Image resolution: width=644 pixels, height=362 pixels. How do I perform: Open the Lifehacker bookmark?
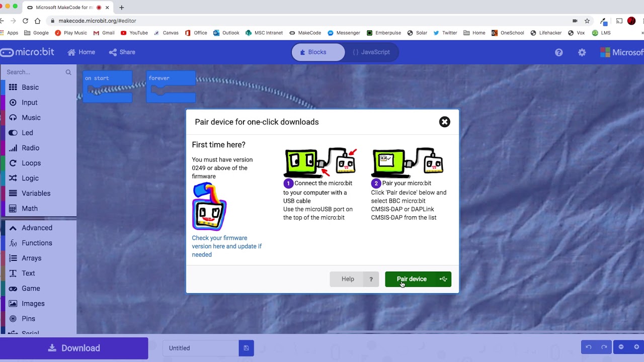point(546,33)
